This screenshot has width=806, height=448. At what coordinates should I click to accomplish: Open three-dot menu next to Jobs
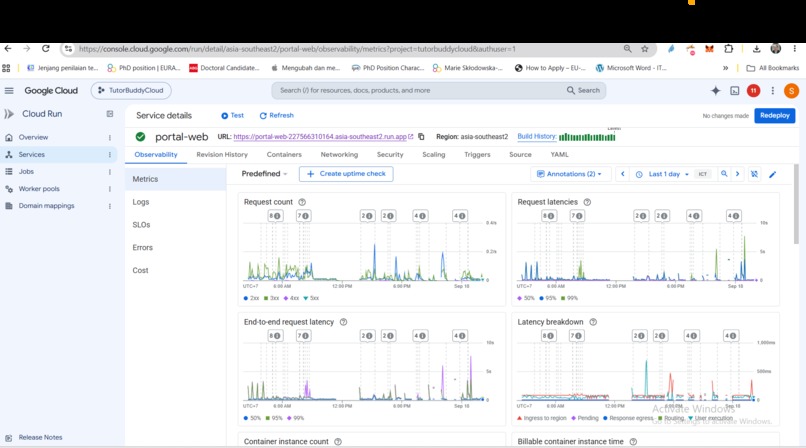pos(109,172)
